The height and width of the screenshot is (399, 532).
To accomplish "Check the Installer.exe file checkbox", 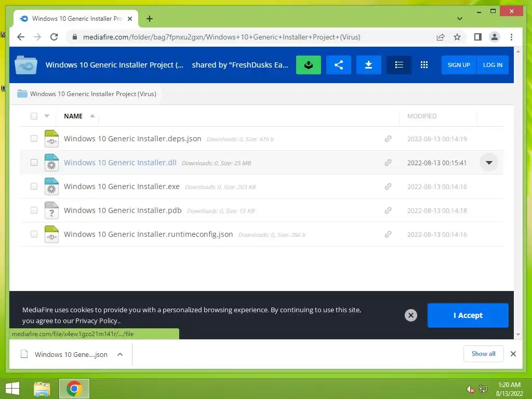I will point(34,187).
